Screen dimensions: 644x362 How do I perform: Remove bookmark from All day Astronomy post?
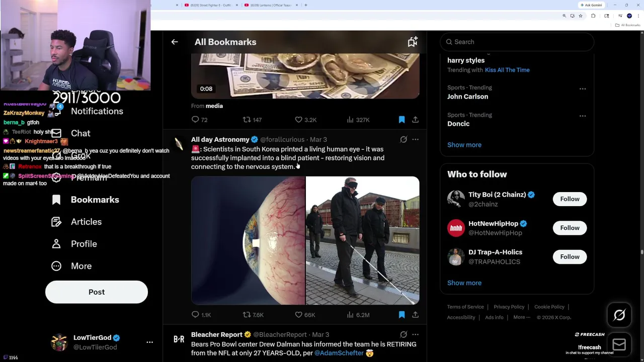pos(401,315)
